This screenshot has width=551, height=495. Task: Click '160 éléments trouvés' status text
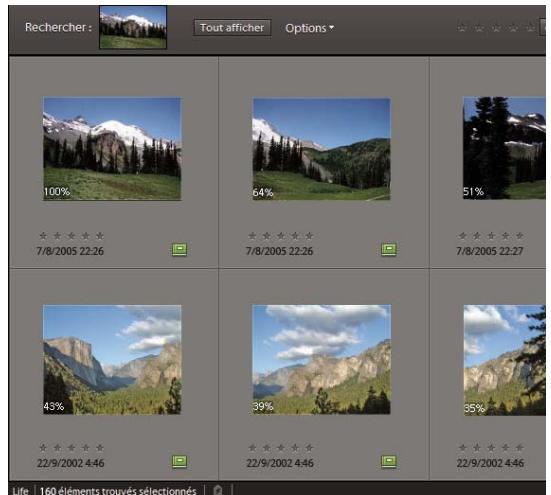(x=118, y=490)
